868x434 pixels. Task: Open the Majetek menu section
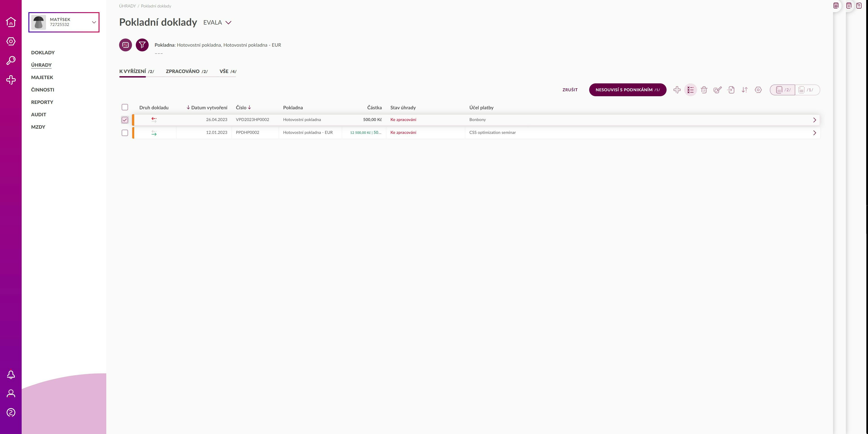pyautogui.click(x=42, y=78)
